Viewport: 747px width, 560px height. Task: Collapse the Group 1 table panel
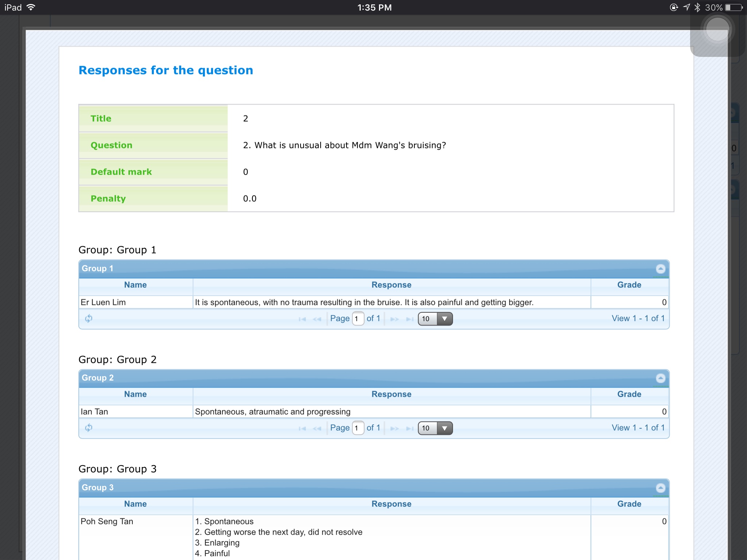point(661,269)
